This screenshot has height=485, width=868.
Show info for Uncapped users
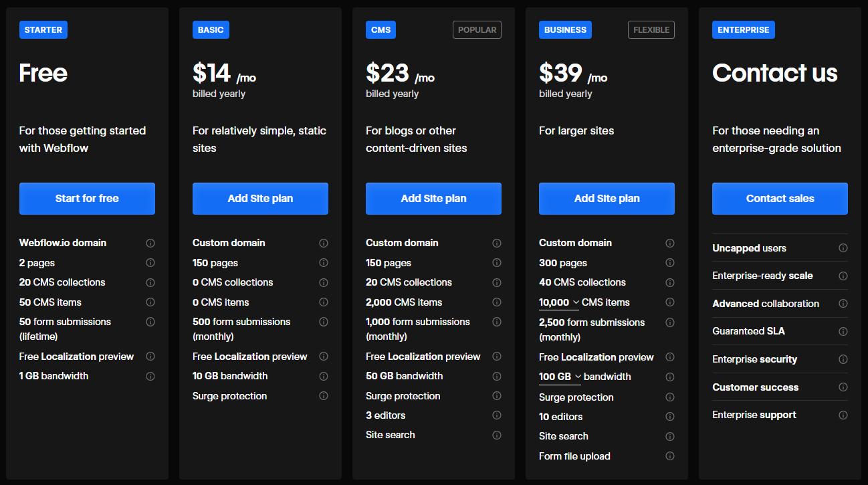843,248
